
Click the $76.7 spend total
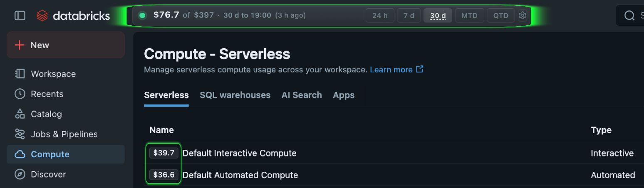[x=166, y=15]
